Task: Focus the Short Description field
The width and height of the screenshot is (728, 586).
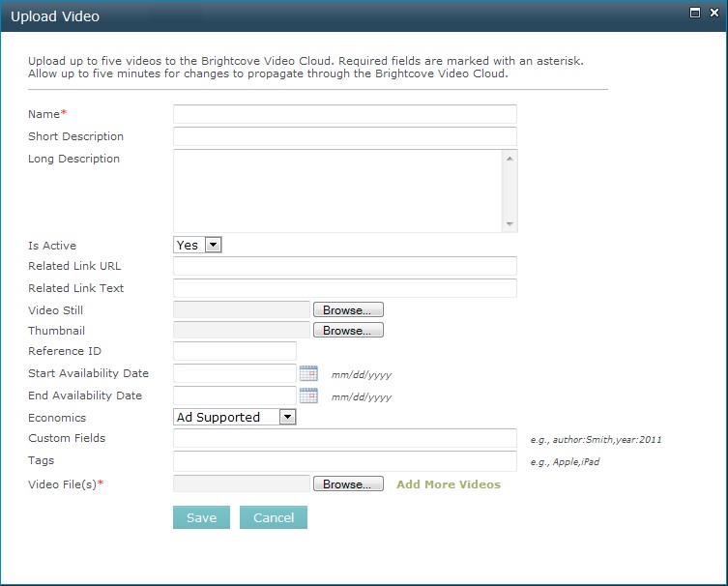Action: pos(345,136)
